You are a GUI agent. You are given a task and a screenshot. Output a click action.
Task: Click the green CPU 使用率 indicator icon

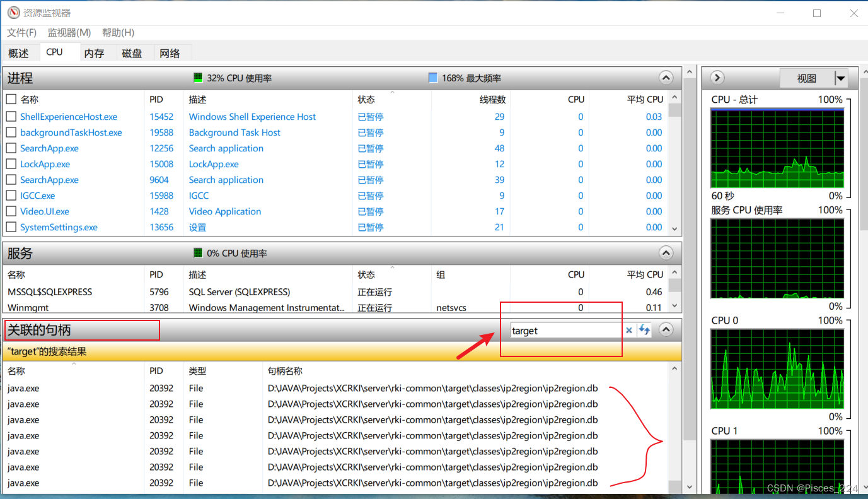pos(198,78)
